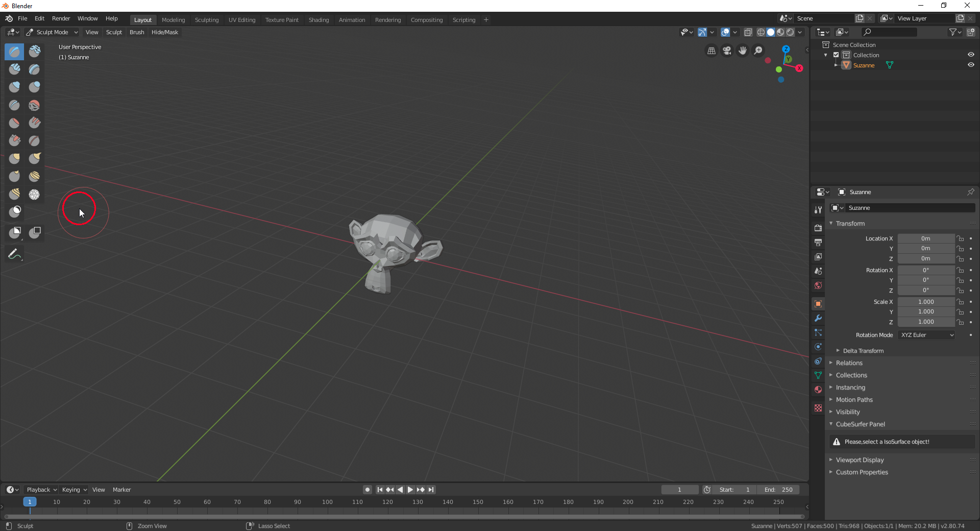The width and height of the screenshot is (980, 531).
Task: Expand the Delta Transform subpanel
Action: tap(863, 351)
